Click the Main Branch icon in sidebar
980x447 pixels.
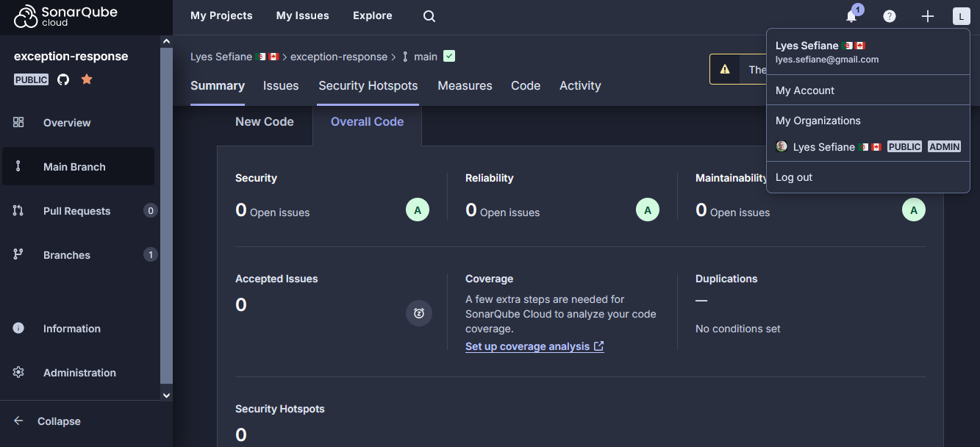pyautogui.click(x=18, y=166)
